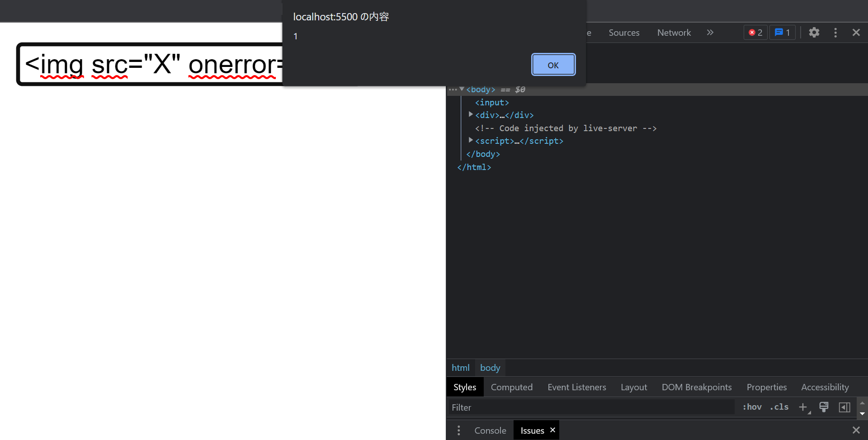Select the input element in DOM tree
The image size is (868, 440).
point(492,103)
